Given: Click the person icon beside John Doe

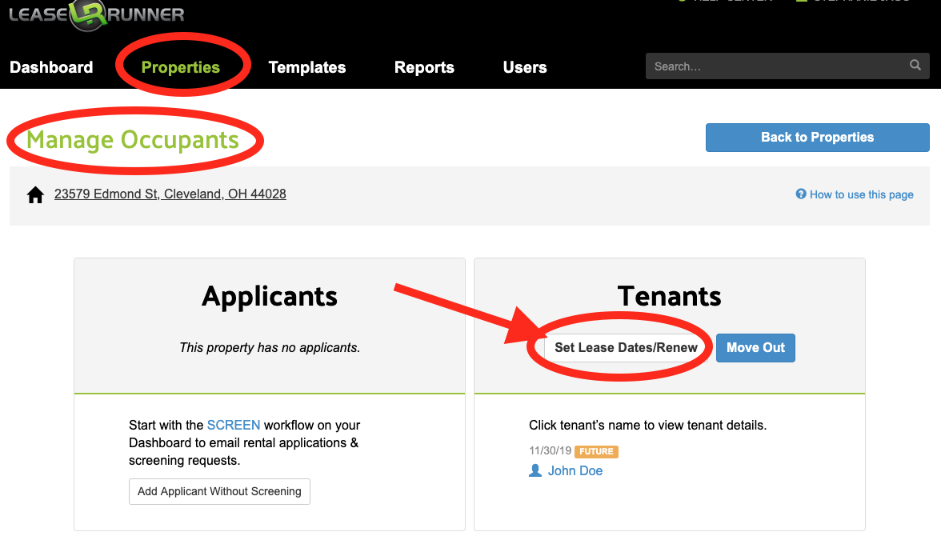Looking at the screenshot, I should click(x=535, y=470).
